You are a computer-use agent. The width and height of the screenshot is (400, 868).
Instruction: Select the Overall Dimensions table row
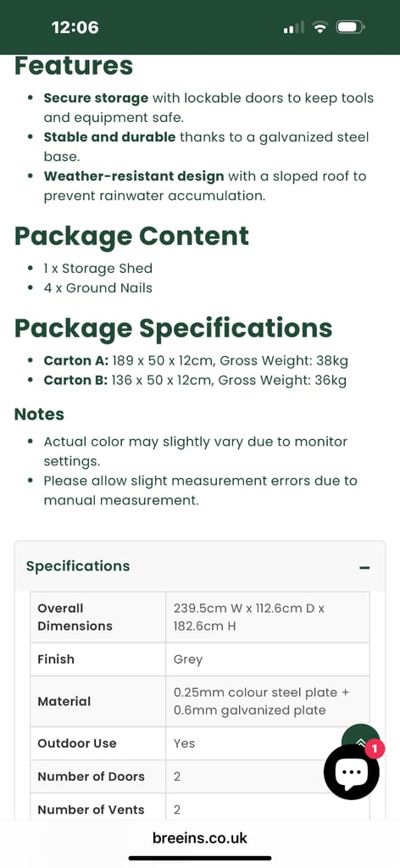(x=200, y=617)
